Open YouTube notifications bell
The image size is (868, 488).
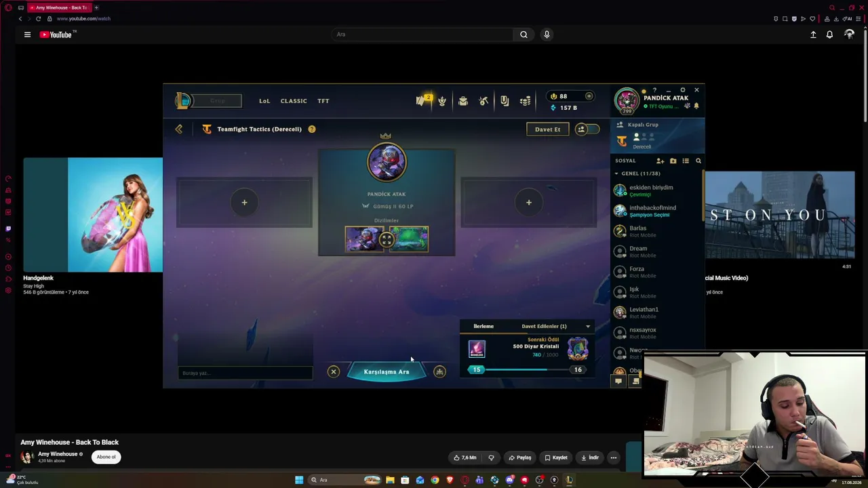pos(829,35)
